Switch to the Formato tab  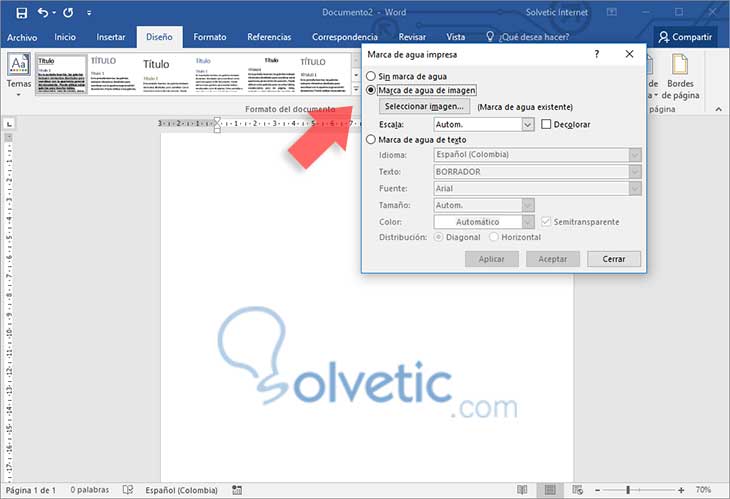210,37
